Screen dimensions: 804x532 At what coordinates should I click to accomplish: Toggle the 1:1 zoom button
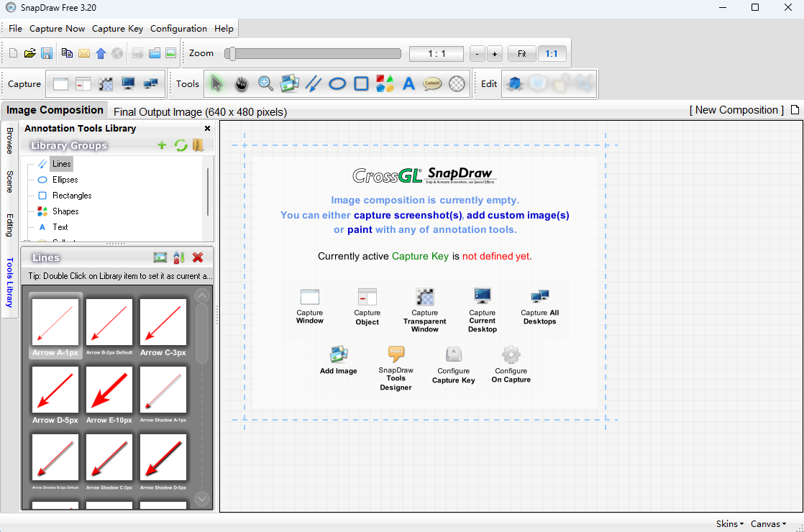(x=552, y=54)
